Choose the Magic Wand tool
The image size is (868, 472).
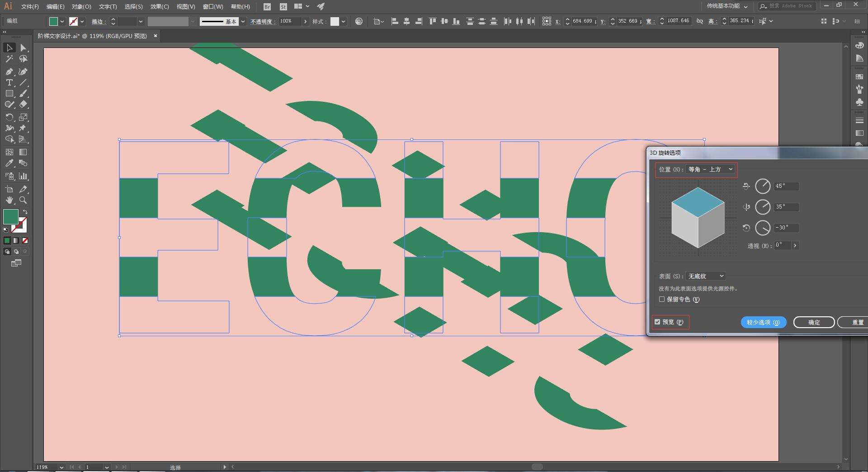point(9,59)
